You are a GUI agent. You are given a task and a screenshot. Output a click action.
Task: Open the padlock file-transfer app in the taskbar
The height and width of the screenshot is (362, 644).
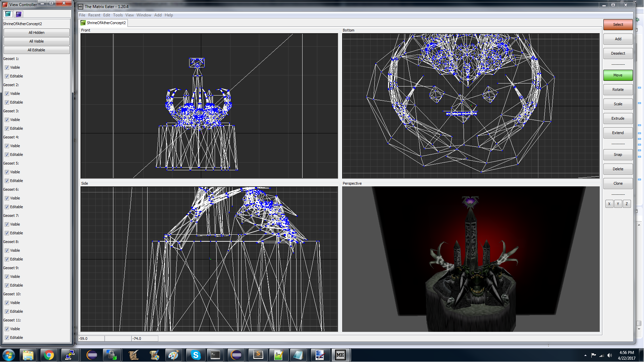pyautogui.click(x=111, y=355)
